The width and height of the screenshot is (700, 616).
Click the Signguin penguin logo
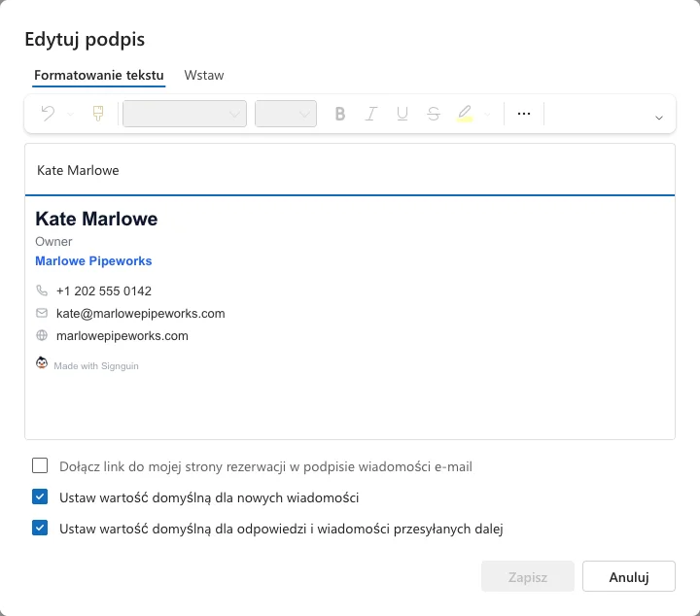(x=42, y=363)
